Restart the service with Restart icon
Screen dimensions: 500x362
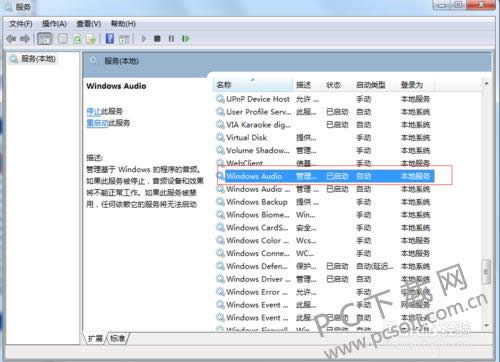(x=186, y=39)
